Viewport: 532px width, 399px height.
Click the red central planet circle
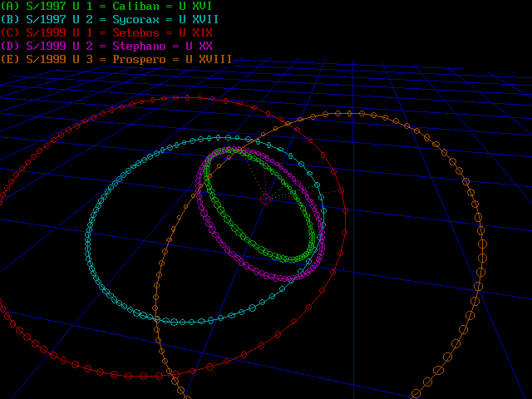pyautogui.click(x=266, y=199)
